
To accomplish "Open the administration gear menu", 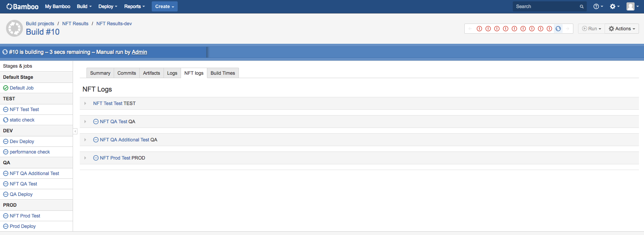I will coord(614,6).
